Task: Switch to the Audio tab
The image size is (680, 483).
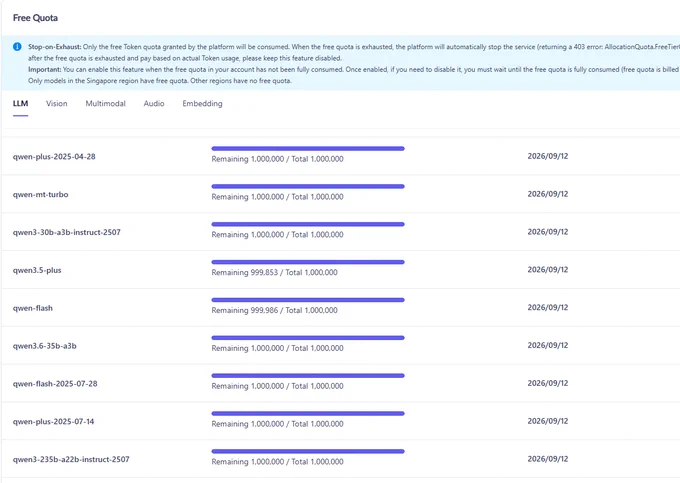Action: coord(154,104)
